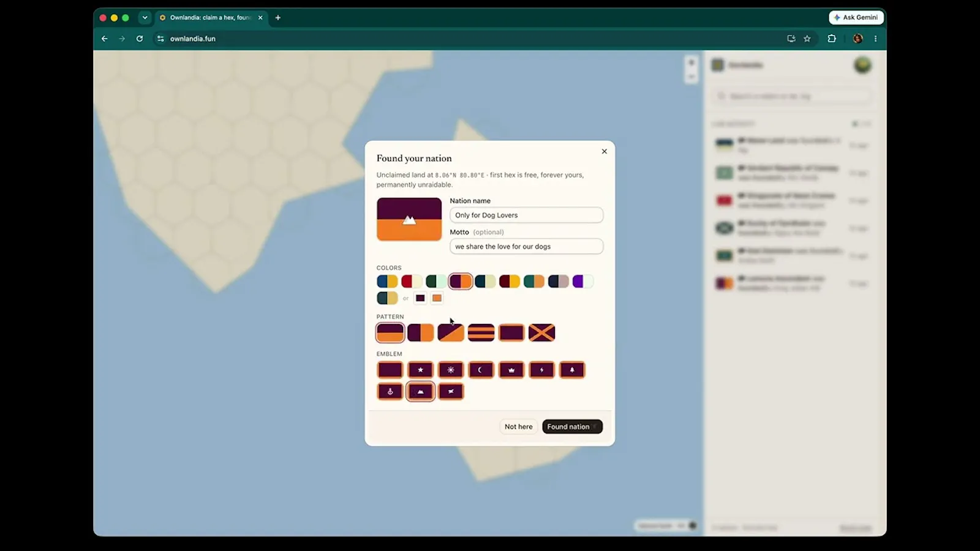Select the crescent moon emblem
Screen dimensions: 980x551
pos(481,370)
